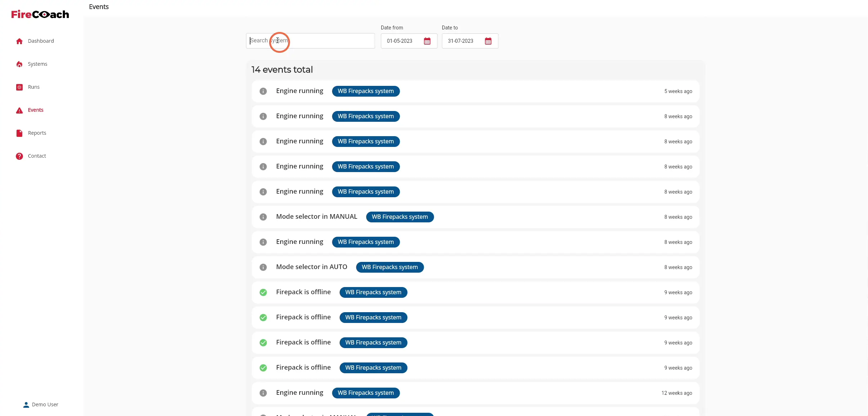
Task: Click the Date from field 01-05-2023
Action: [x=409, y=41]
